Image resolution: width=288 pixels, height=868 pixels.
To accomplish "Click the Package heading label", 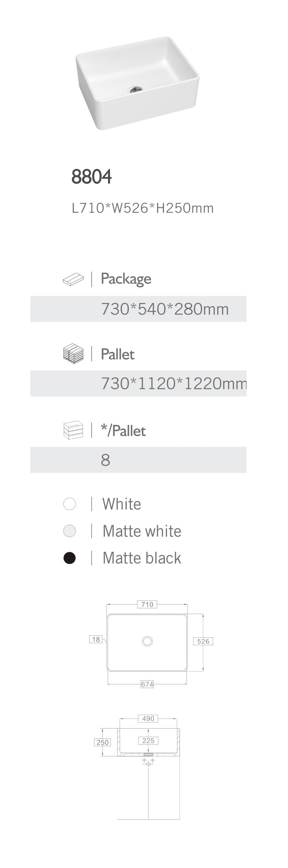I will tap(126, 279).
